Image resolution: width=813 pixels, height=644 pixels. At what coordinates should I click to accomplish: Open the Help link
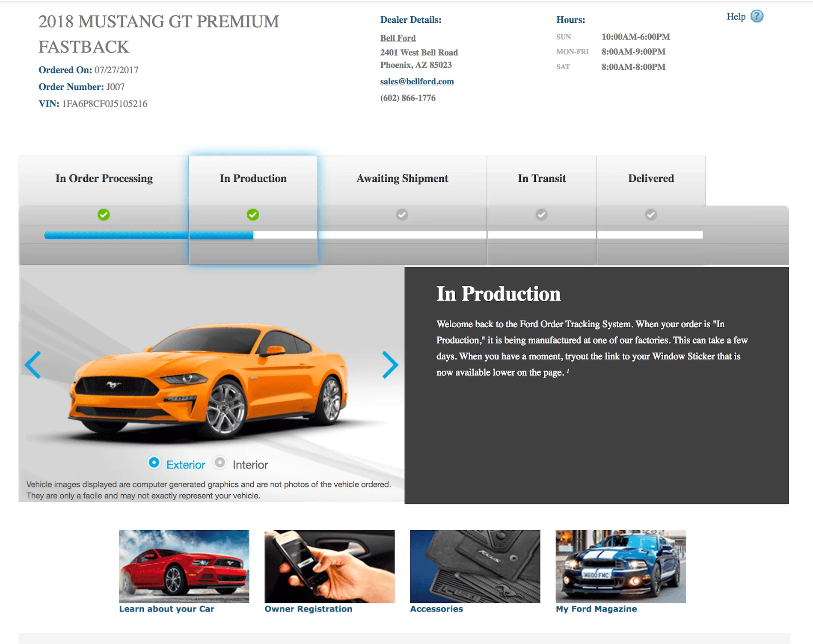pos(736,17)
